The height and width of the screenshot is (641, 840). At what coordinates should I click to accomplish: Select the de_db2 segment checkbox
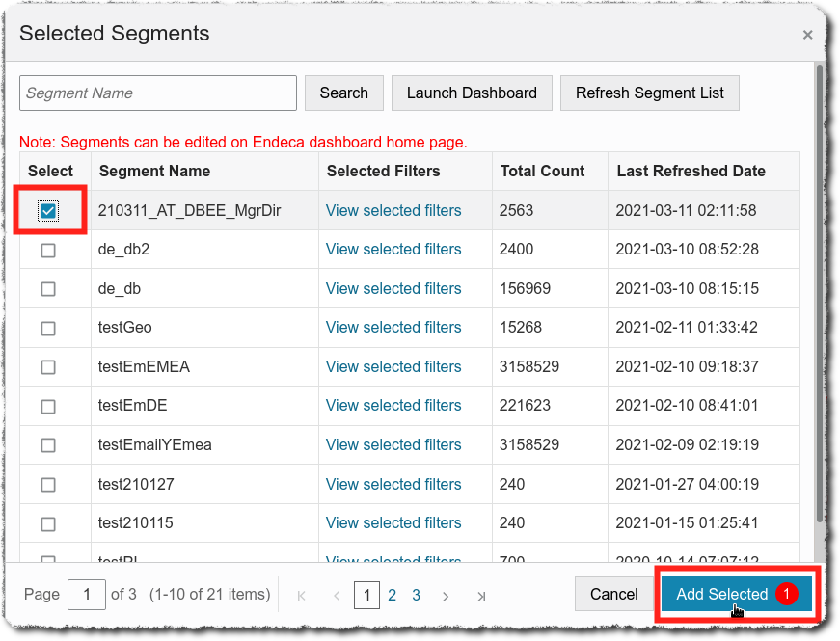48,251
